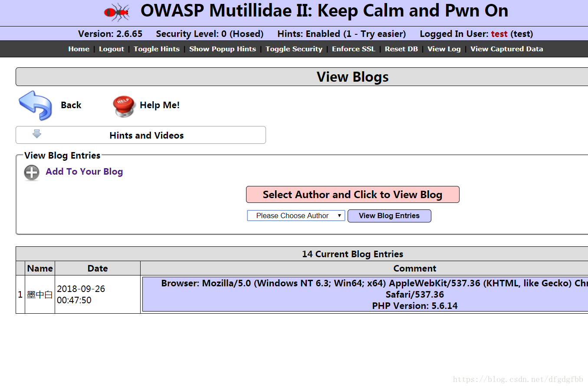Screen dimensions: 588x388
Task: Click the PHP Version: 5.6.14 text
Action: tap(415, 306)
